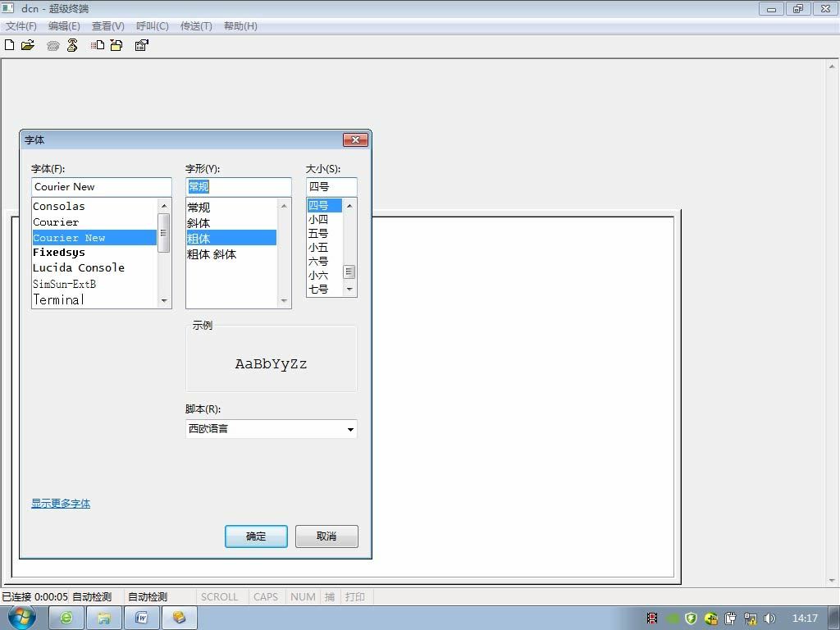The width and height of the screenshot is (840, 630).
Task: Select size 小六 in the size list
Action: [x=325, y=275]
